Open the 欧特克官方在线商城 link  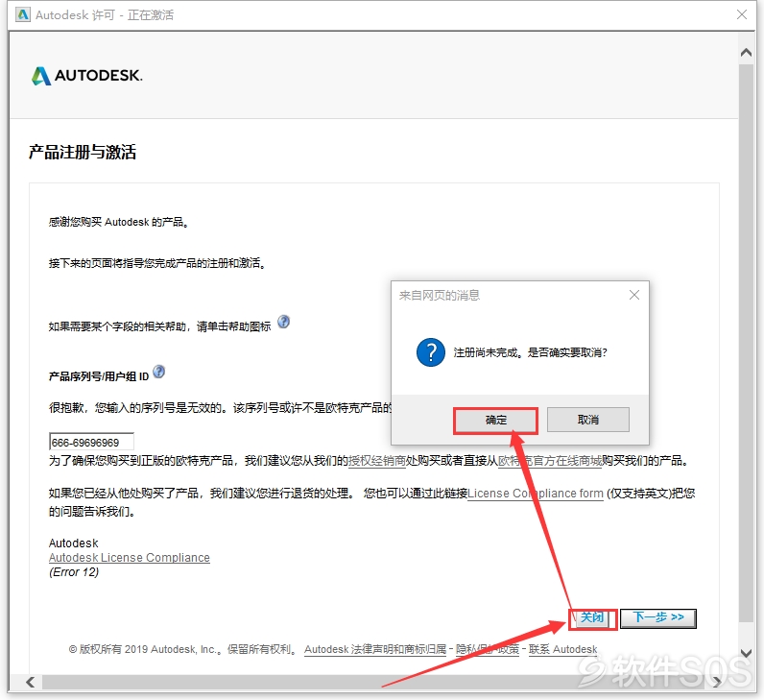point(550,461)
